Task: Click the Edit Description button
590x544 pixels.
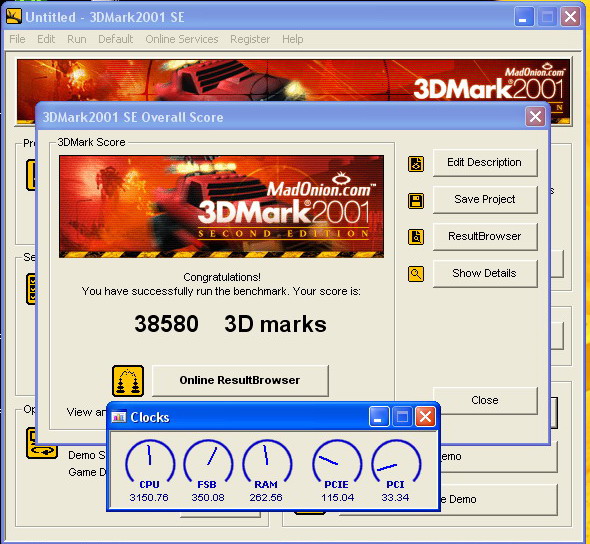Action: click(485, 163)
